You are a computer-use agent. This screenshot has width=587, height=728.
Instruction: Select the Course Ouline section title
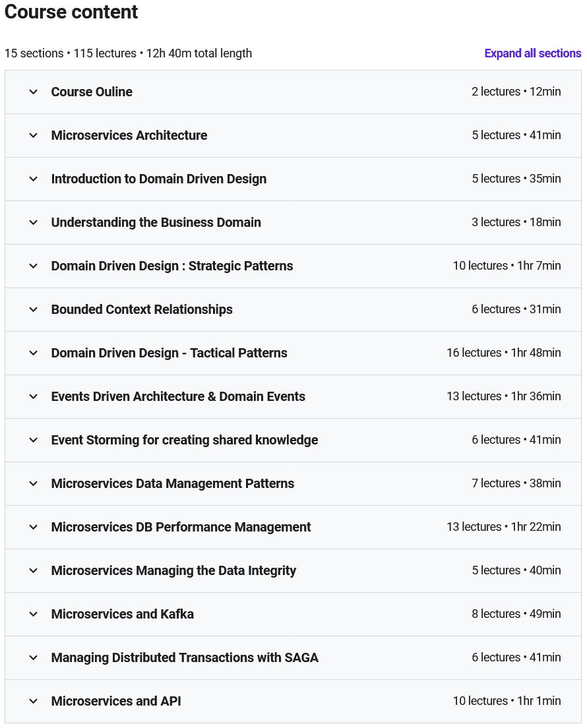pos(92,92)
